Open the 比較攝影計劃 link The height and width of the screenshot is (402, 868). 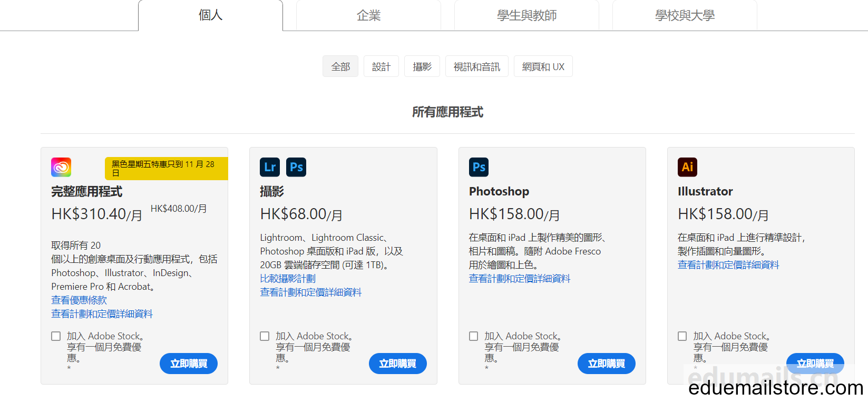tap(288, 278)
